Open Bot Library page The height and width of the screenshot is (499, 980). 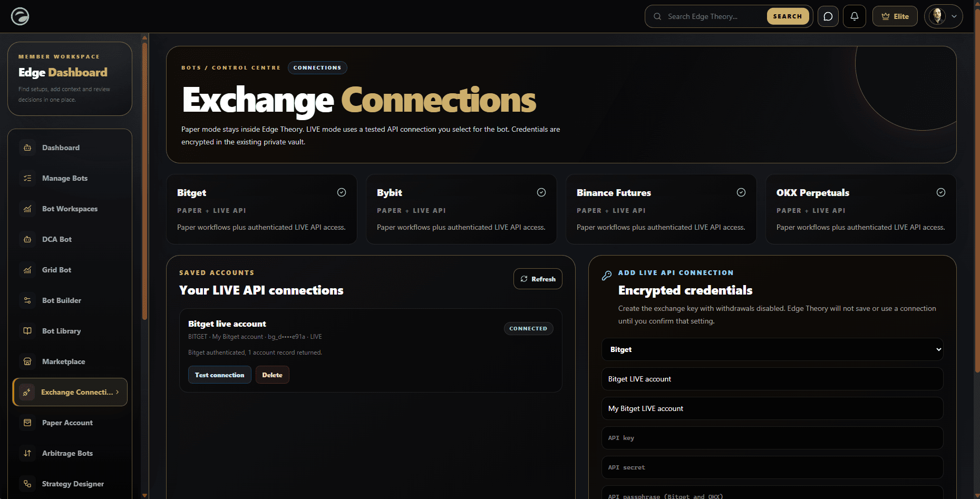(70, 331)
